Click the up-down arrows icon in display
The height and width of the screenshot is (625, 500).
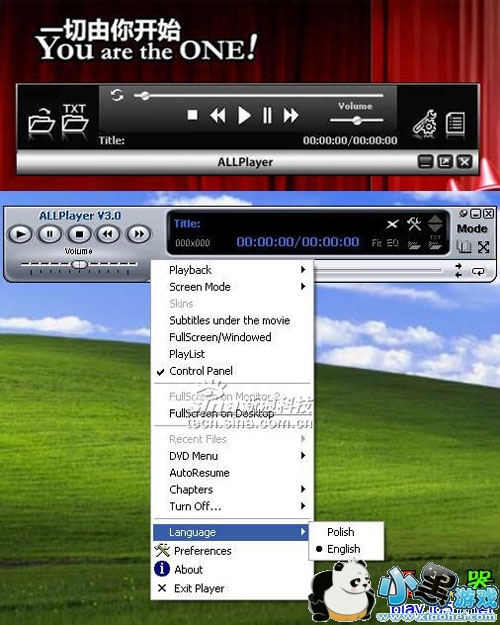coord(435,223)
